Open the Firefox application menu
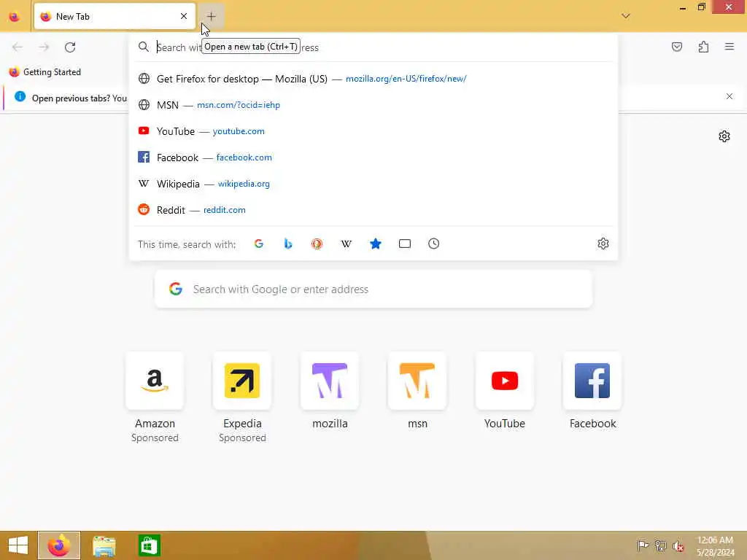The image size is (747, 560). point(729,47)
